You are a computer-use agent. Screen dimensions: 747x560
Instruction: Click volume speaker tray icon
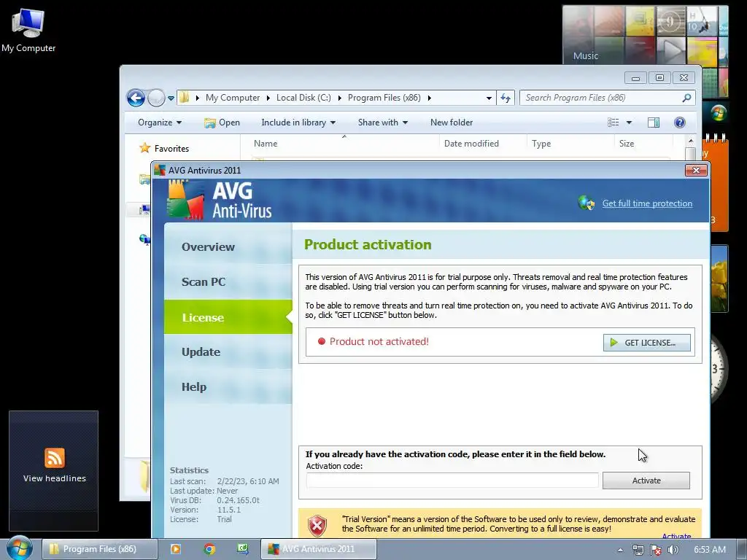673,550
